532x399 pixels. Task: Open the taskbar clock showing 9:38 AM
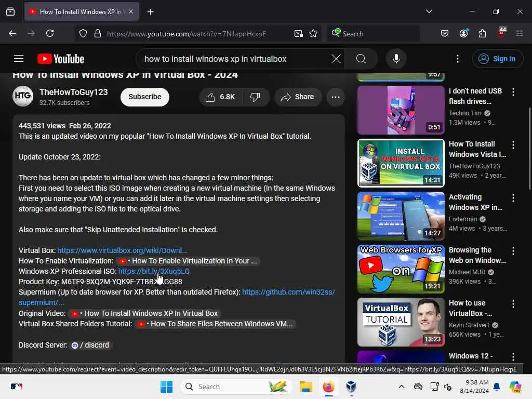pyautogui.click(x=474, y=387)
